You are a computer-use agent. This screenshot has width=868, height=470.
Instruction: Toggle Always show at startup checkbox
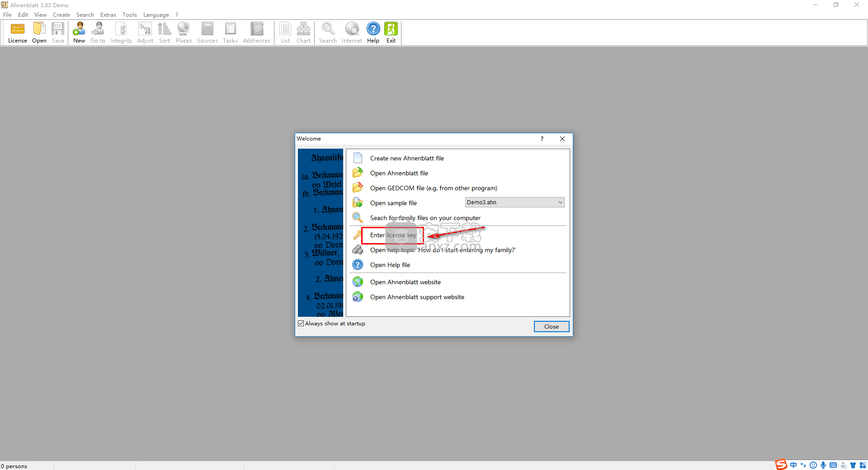301,324
